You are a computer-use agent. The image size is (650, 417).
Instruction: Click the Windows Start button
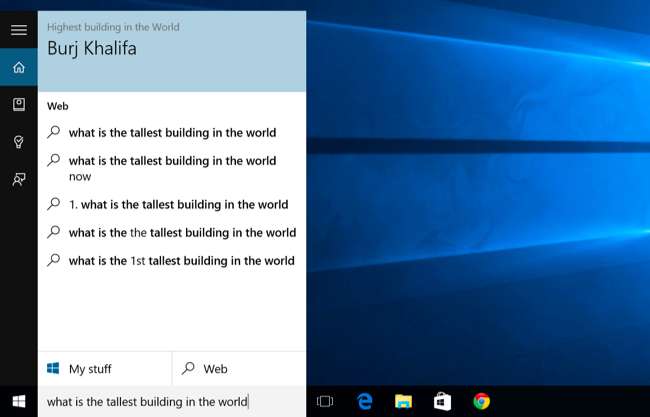click(x=19, y=401)
